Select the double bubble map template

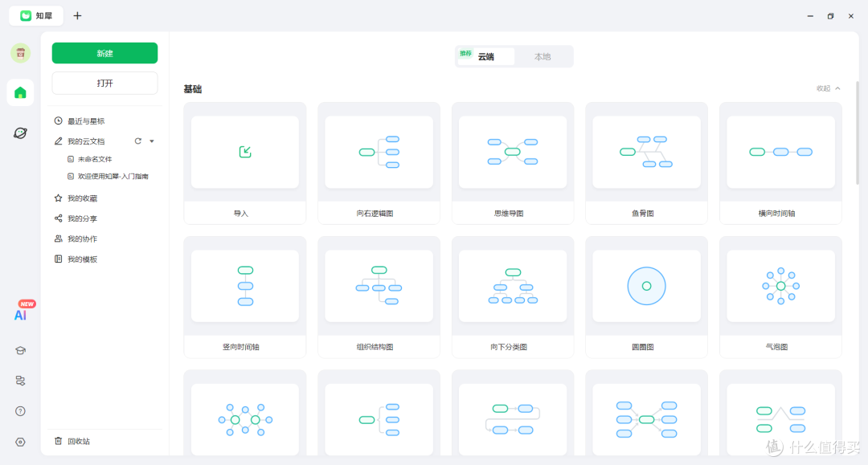[x=244, y=414]
